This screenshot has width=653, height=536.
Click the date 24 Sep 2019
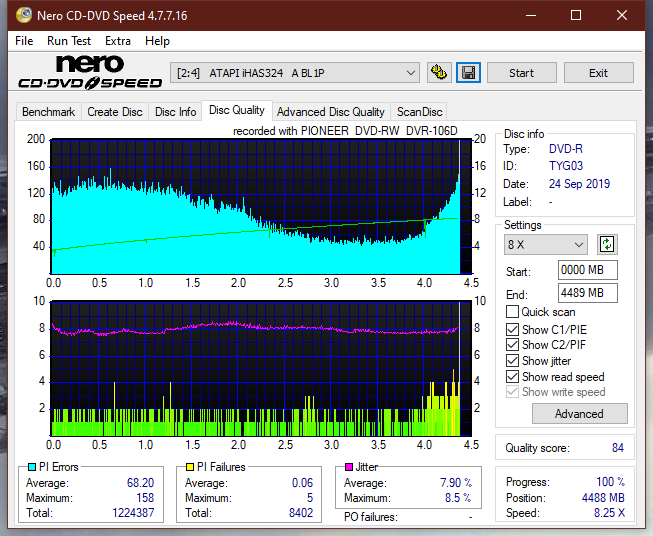click(x=579, y=184)
